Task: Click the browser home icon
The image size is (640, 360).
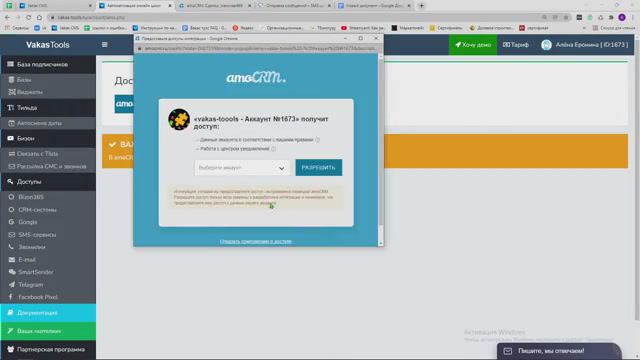Action: pos(39,17)
